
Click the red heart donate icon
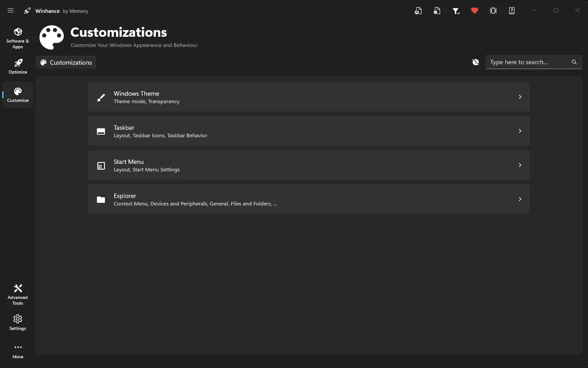point(475,11)
